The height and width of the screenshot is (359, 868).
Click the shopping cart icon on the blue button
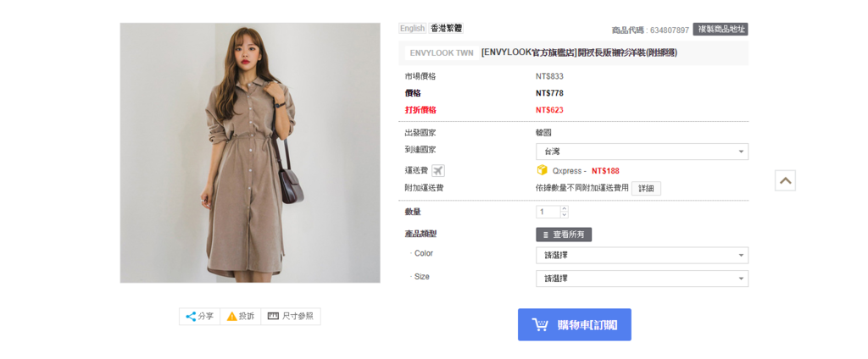[x=540, y=324]
